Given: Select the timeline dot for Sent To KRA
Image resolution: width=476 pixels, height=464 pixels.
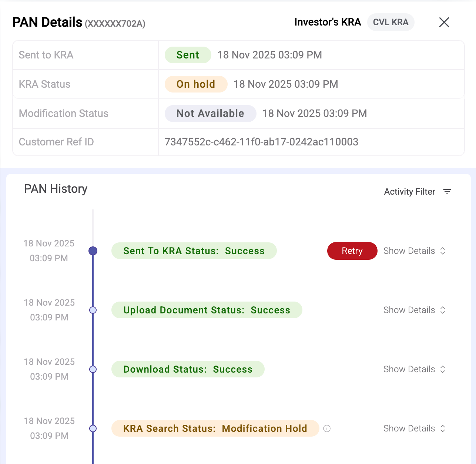Looking at the screenshot, I should 93,251.
